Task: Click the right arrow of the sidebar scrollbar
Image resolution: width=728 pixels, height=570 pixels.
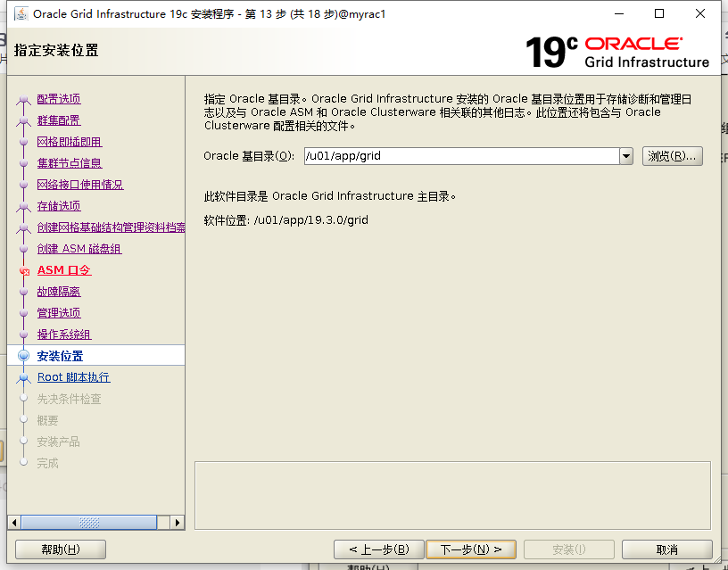Action: pyautogui.click(x=177, y=523)
